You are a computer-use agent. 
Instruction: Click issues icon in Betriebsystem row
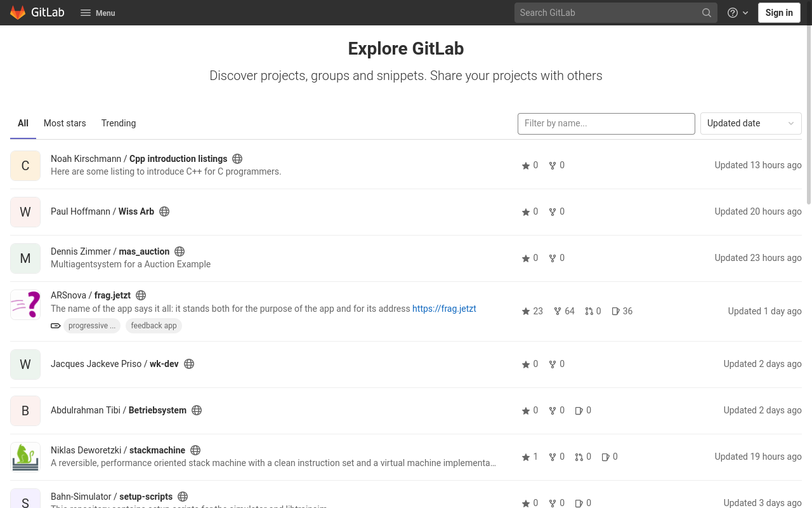[579, 411]
